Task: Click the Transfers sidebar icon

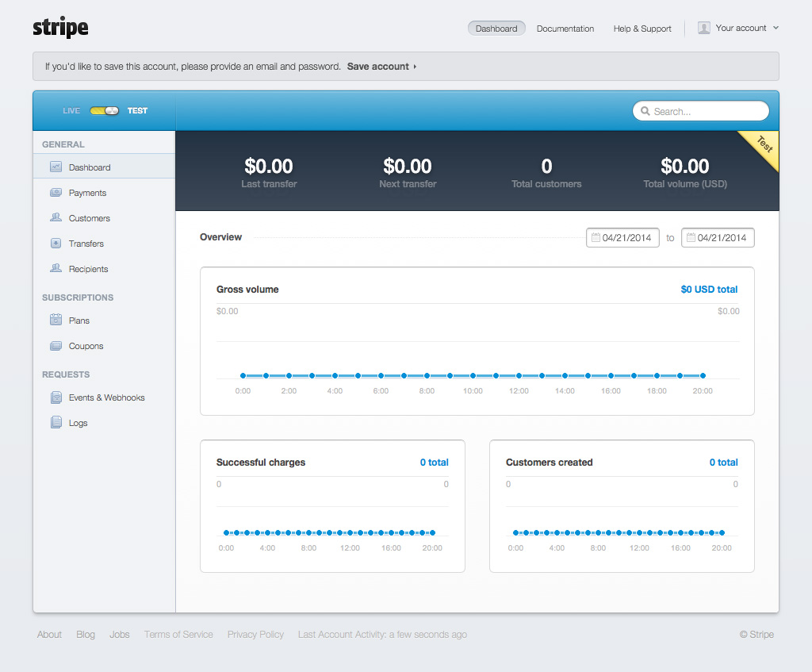Action: click(56, 244)
